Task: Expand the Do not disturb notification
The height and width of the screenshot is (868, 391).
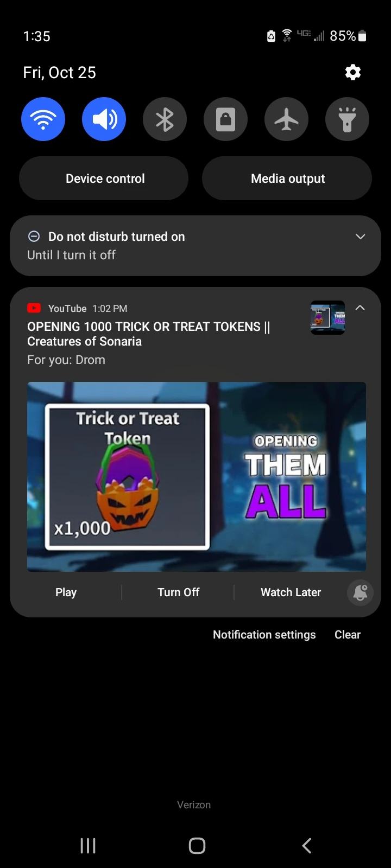Action: coord(360,237)
